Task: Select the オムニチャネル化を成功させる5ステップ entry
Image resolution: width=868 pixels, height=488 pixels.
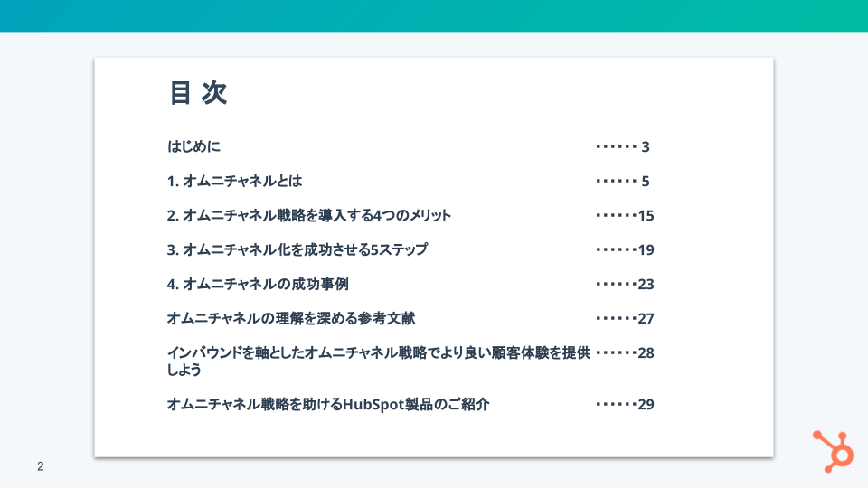Action: 297,249
